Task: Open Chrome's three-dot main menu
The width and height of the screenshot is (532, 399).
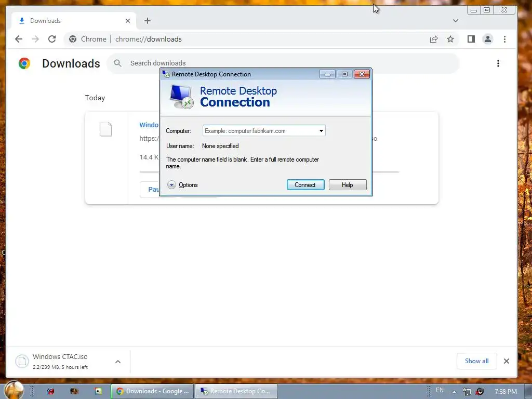Action: tap(504, 39)
